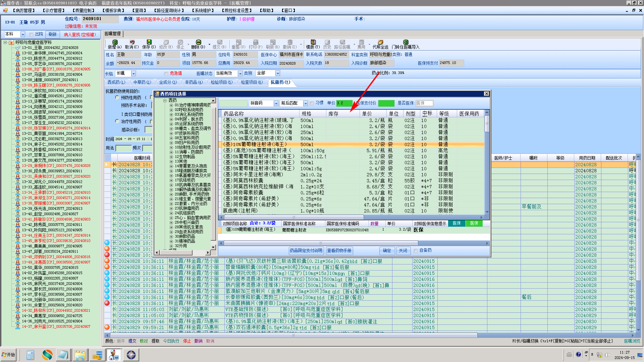Switch to the 检验项目 tab

(x=221, y=82)
